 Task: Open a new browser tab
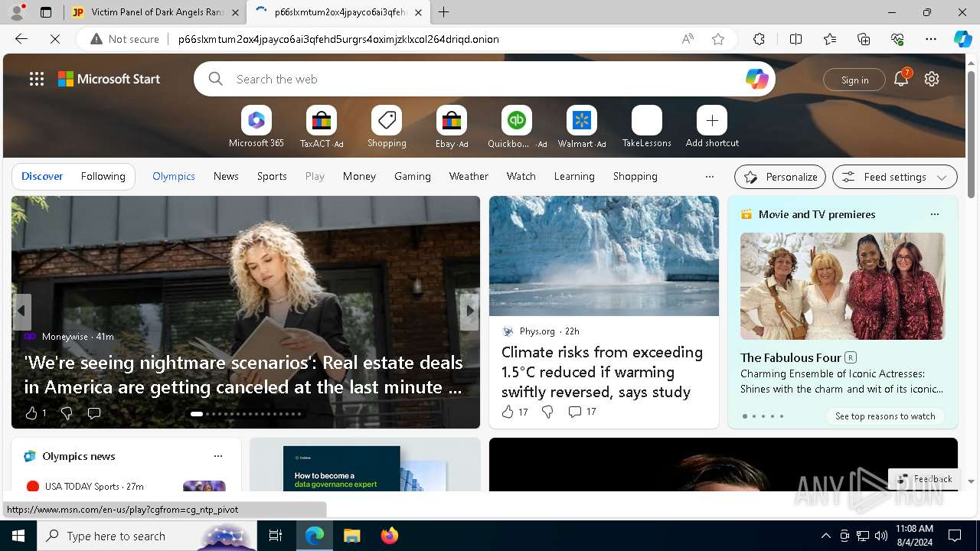(x=444, y=12)
